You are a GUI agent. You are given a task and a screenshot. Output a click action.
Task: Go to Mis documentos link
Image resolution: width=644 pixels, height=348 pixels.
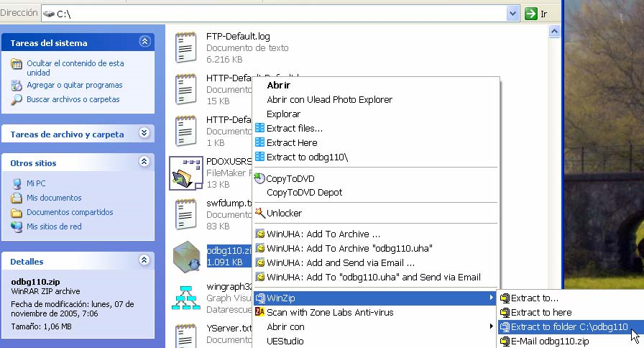54,198
